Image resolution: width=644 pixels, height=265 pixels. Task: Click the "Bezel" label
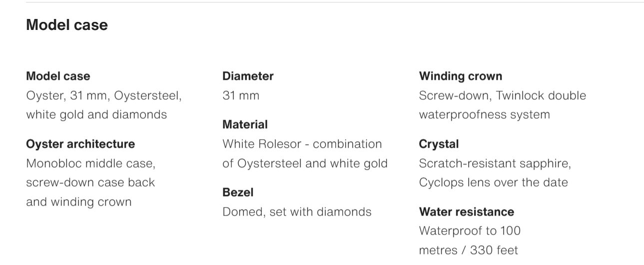(x=238, y=193)
